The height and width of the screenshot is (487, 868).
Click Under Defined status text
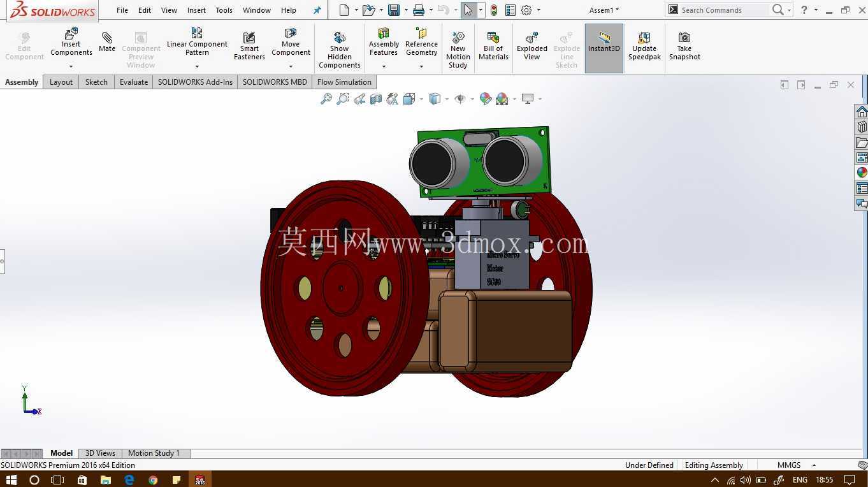[649, 465]
